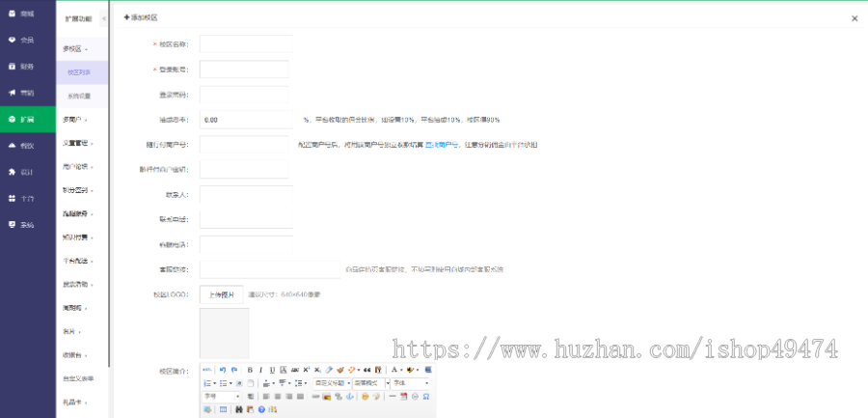Open the font color A dropdown arrow
This screenshot has height=418, width=868.
(401, 370)
